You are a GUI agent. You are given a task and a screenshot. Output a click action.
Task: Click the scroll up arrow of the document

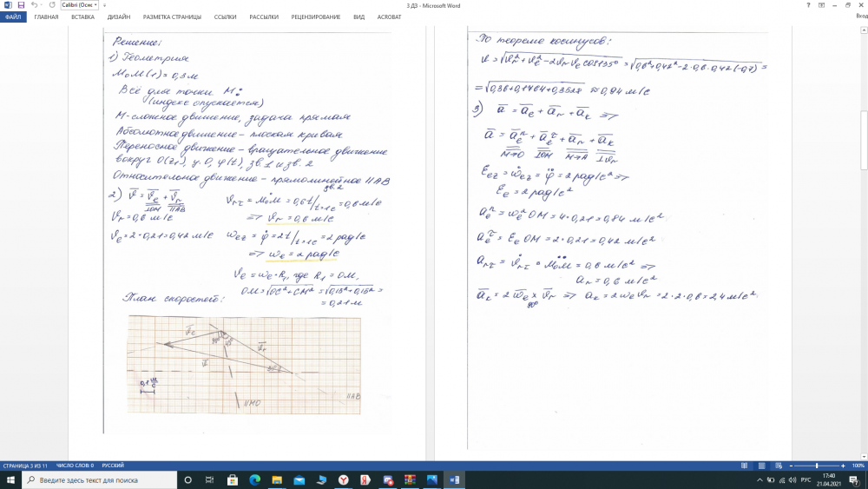tap(864, 30)
